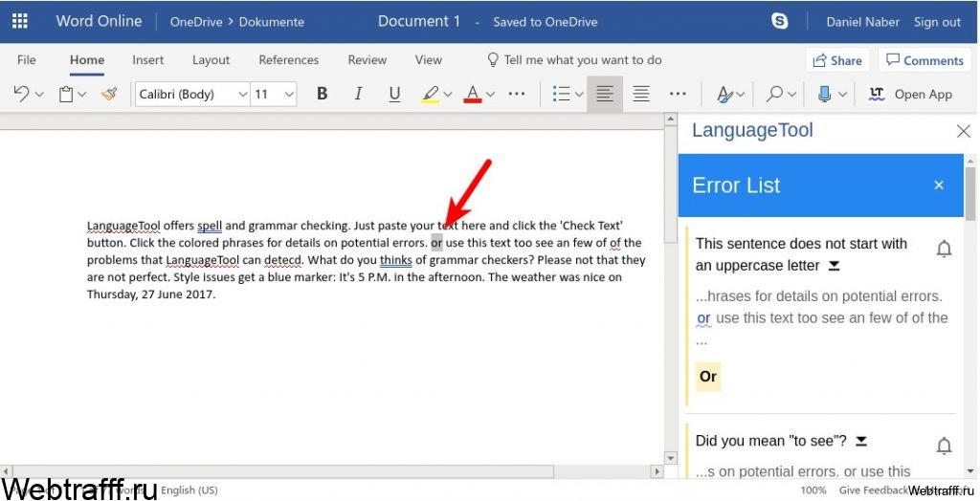
Task: Click the Sign out link
Action: pyautogui.click(x=937, y=22)
